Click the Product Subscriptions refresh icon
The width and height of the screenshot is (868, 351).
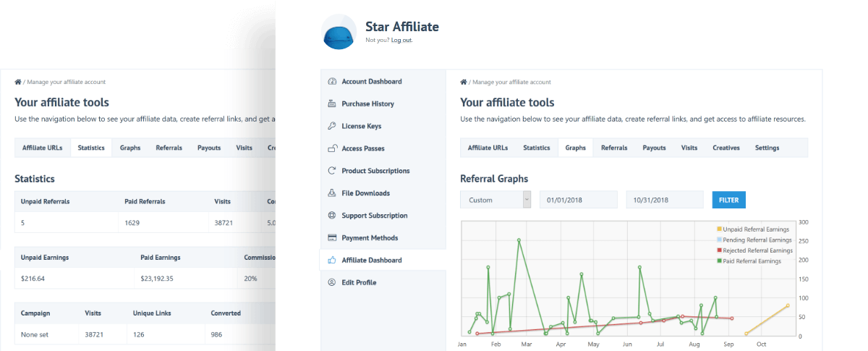(x=332, y=172)
